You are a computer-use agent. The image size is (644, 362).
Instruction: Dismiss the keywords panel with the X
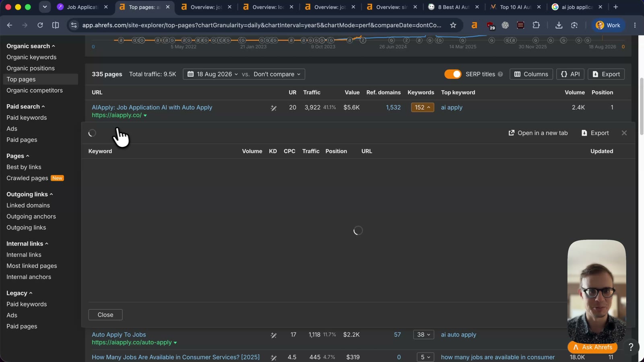[624, 133]
